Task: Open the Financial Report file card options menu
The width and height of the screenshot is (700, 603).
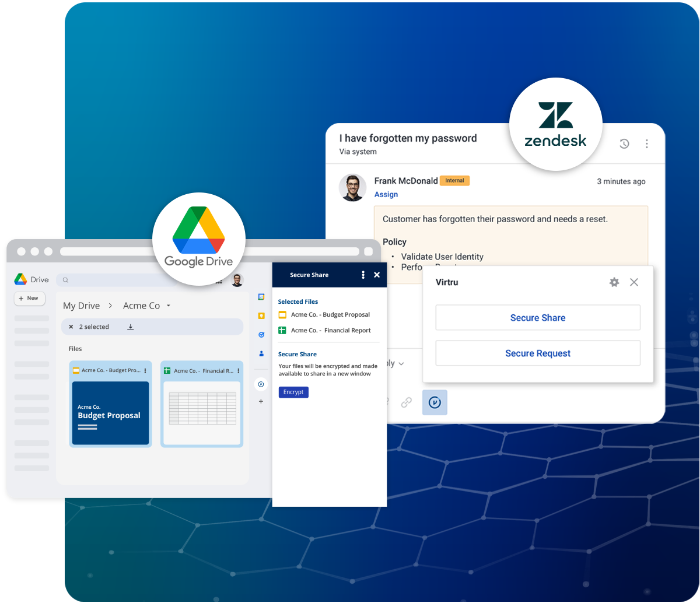Action: click(239, 371)
